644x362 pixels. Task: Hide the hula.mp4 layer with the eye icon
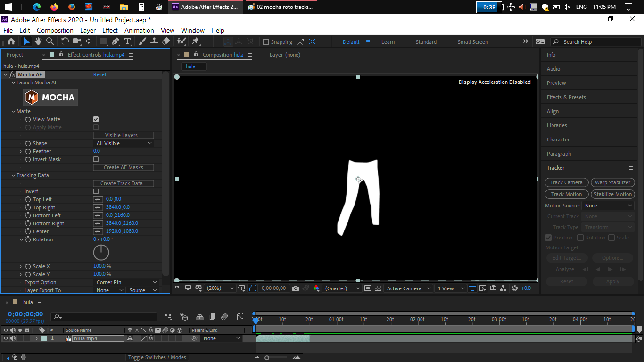[6, 338]
